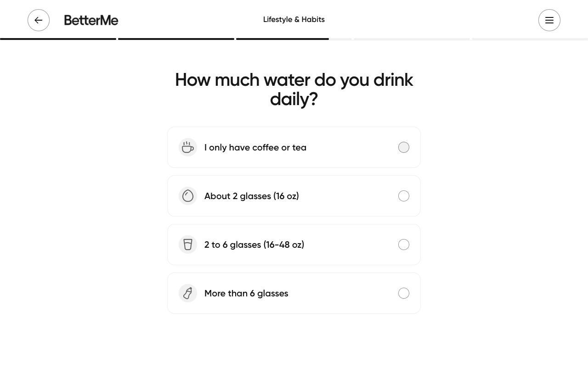Click the water drop icon
588x373 pixels.
pos(188,196)
